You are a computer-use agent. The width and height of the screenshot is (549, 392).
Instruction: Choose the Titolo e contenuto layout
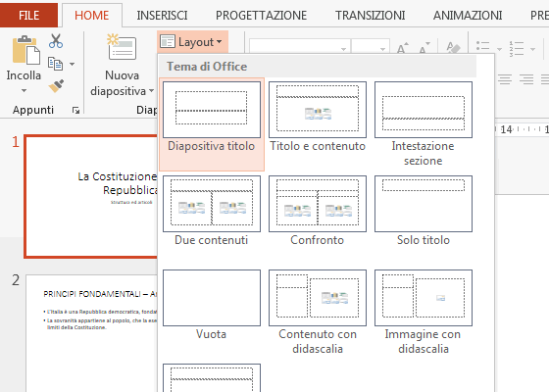(318, 118)
